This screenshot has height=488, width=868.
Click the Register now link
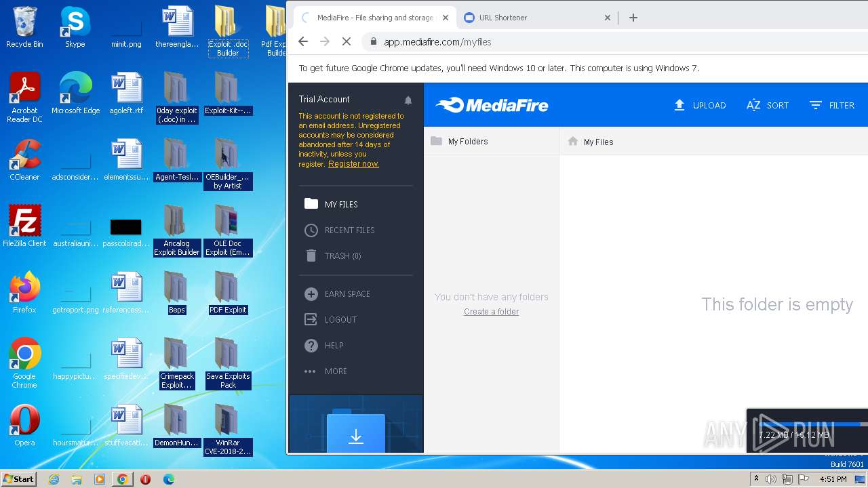353,164
